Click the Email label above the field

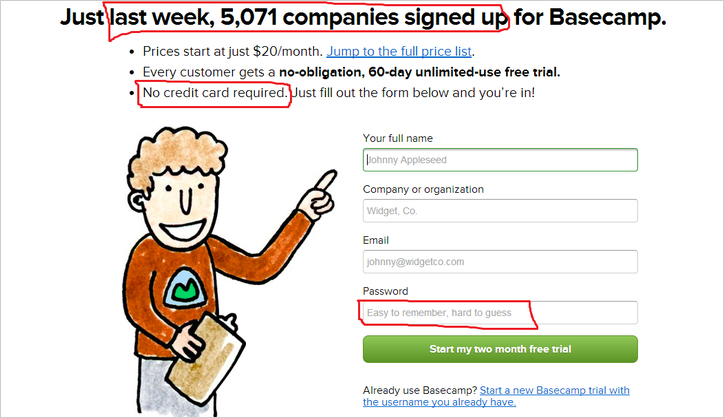tap(375, 240)
